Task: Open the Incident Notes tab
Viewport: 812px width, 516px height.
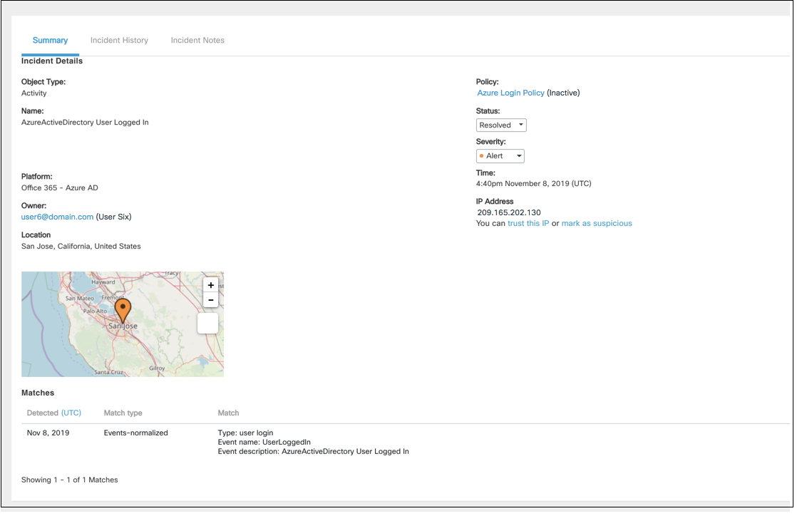Action: tap(197, 41)
